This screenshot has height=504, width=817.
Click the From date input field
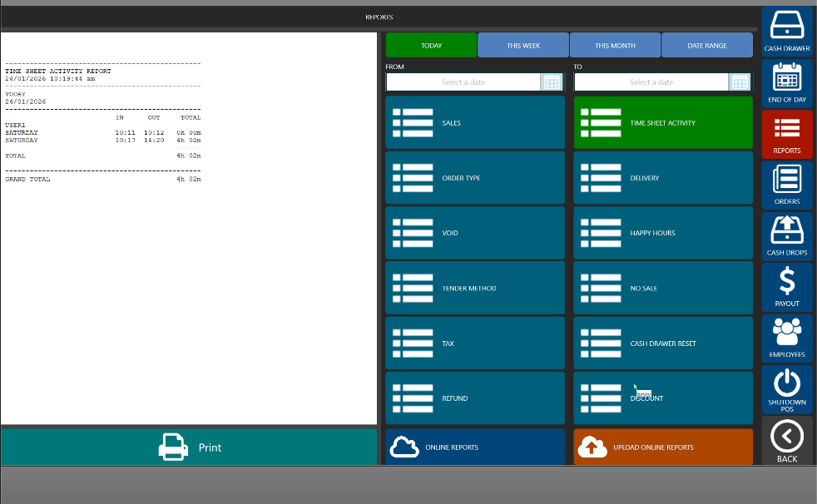[x=463, y=82]
